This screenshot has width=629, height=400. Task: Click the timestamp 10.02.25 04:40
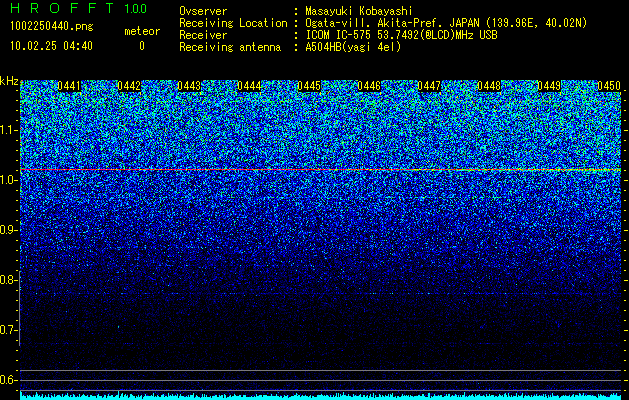51,46
